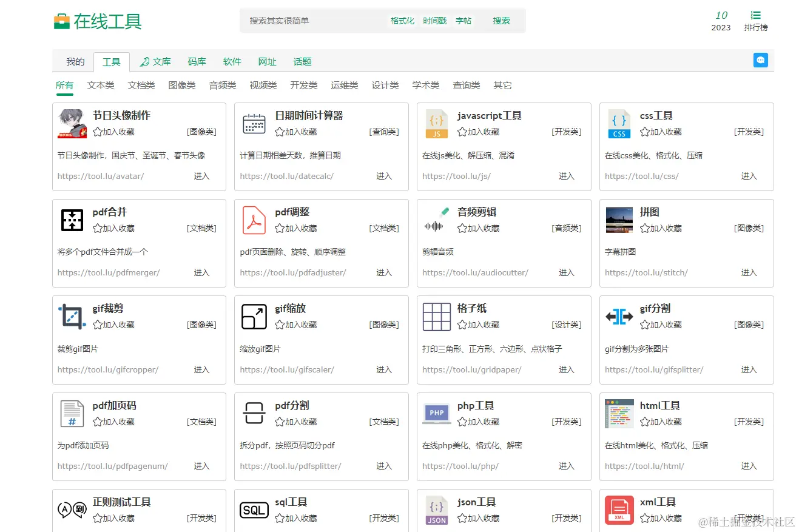Click 进入 on the pdf调整 card
The height and width of the screenshot is (532, 799).
[x=384, y=272]
